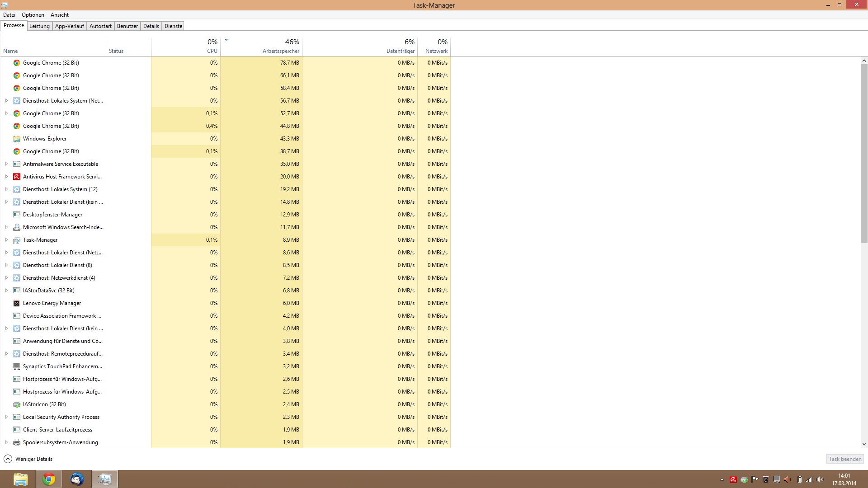Open the Optionen menu
Image resolution: width=868 pixels, height=488 pixels.
point(33,15)
